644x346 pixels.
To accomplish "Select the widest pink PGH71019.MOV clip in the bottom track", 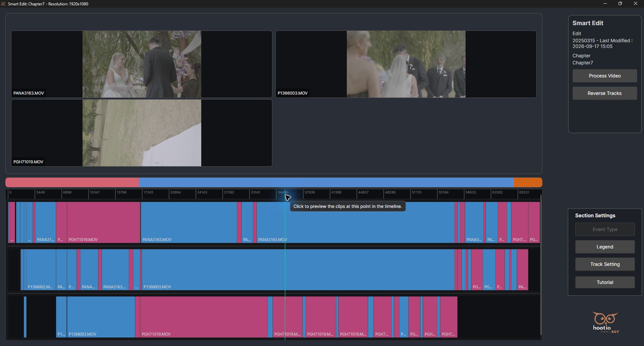I will 204,317.
